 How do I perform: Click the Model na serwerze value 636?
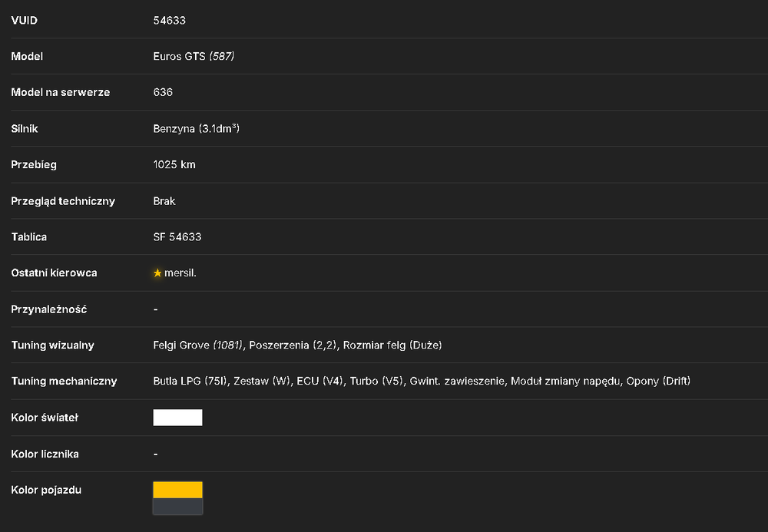(163, 92)
